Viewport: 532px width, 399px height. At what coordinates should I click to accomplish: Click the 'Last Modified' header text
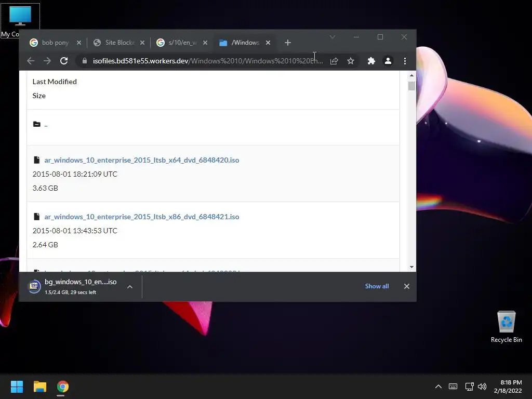click(x=55, y=82)
